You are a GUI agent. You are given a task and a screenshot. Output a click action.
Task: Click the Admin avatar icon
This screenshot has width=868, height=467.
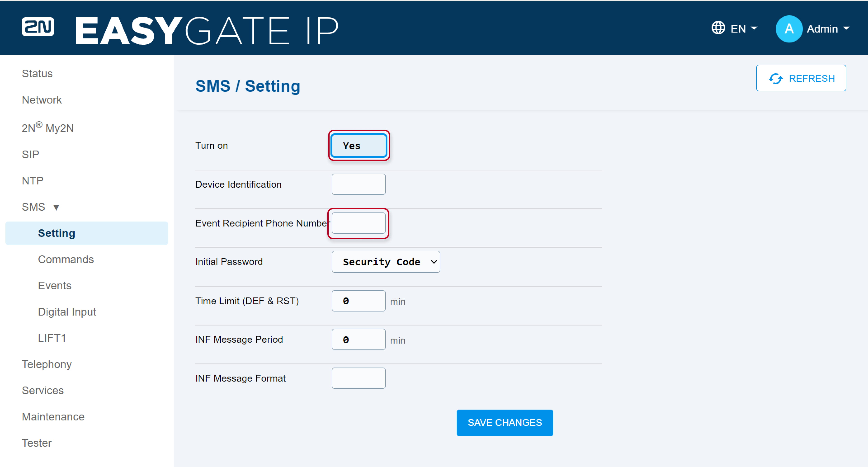(x=789, y=29)
